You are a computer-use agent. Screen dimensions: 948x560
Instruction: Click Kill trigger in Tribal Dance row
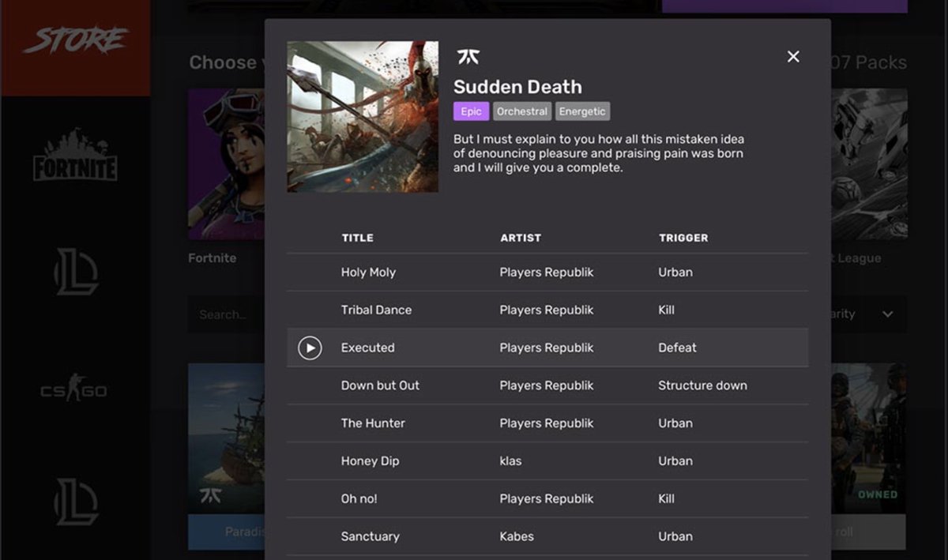pyautogui.click(x=666, y=310)
